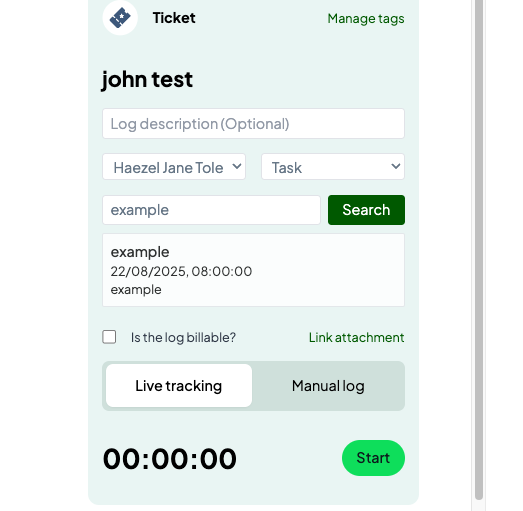Click the chevron arrow in Task dropdown
Screen dimensions: 523x511
point(396,166)
